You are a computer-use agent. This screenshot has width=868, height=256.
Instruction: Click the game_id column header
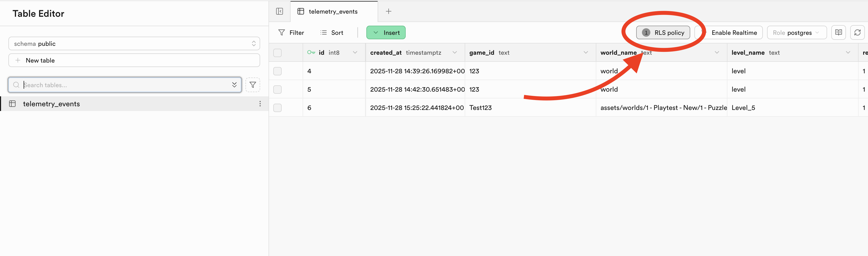pos(530,52)
